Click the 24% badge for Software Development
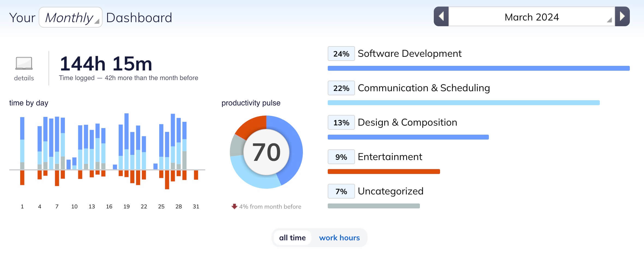The width and height of the screenshot is (644, 254). pos(341,54)
